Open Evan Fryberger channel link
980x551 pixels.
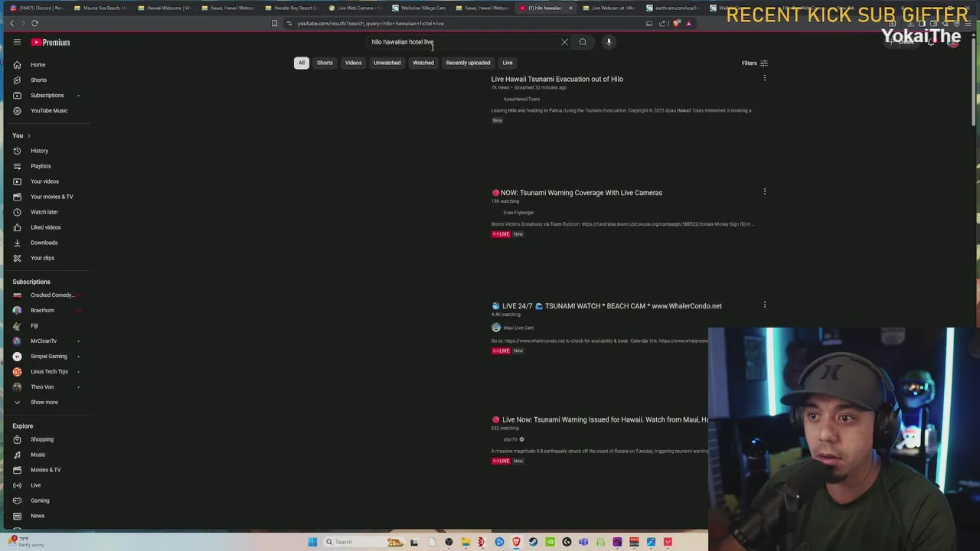518,212
